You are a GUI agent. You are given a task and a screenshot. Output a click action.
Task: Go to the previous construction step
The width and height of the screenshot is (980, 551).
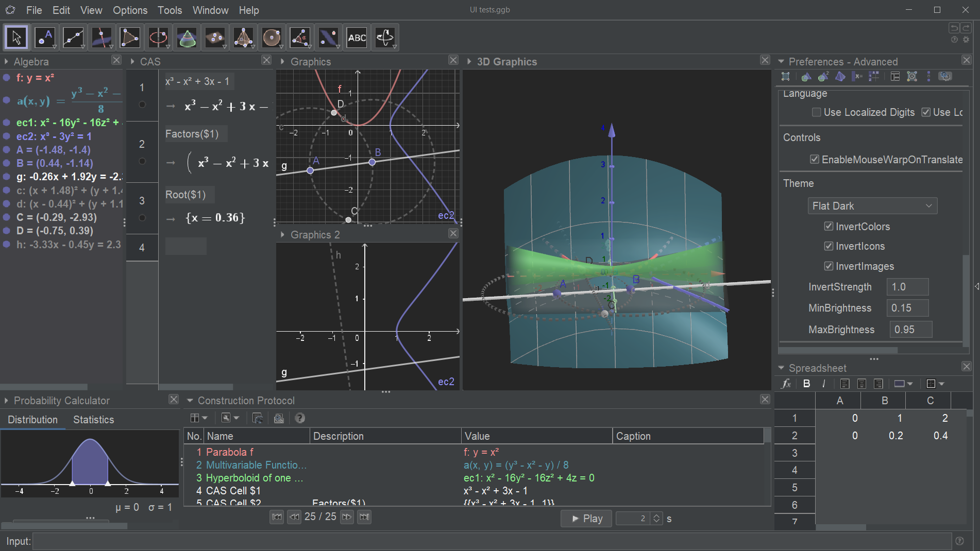click(294, 517)
